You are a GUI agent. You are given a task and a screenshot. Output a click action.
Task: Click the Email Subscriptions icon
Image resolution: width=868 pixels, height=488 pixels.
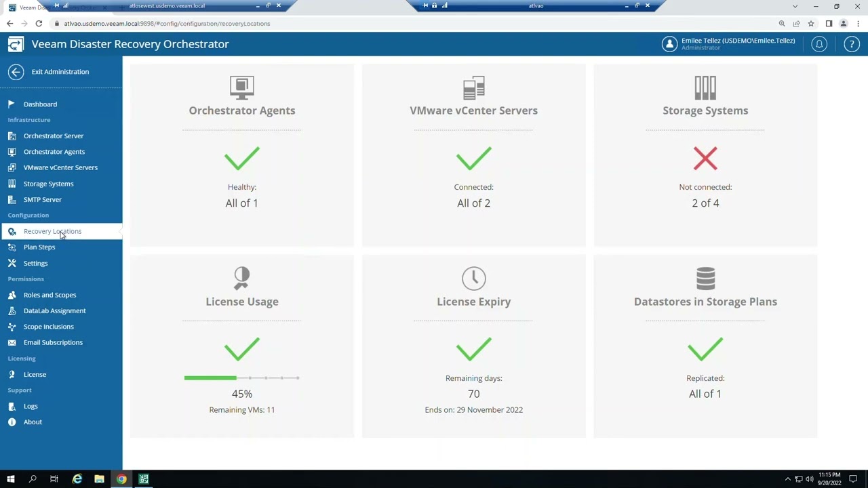tap(12, 342)
